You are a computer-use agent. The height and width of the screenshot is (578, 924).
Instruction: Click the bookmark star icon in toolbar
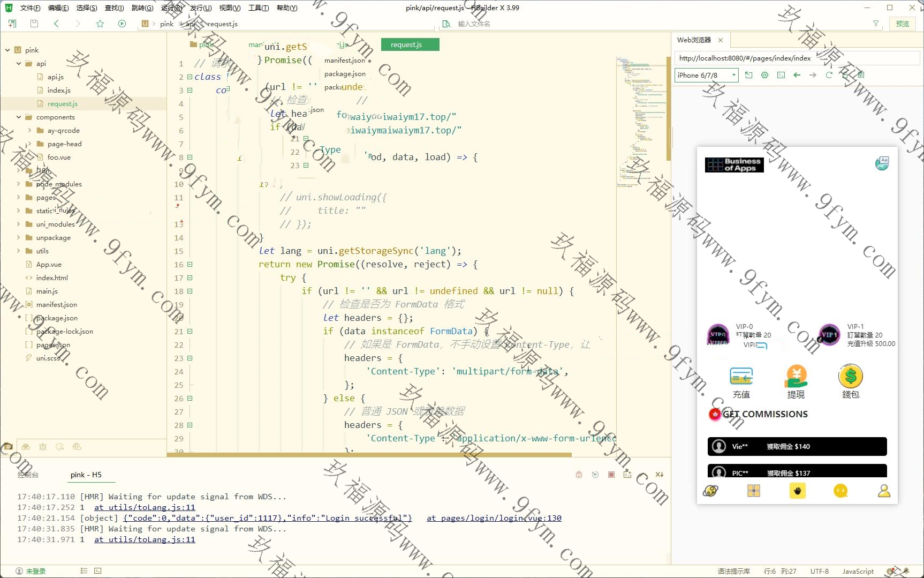click(x=100, y=24)
